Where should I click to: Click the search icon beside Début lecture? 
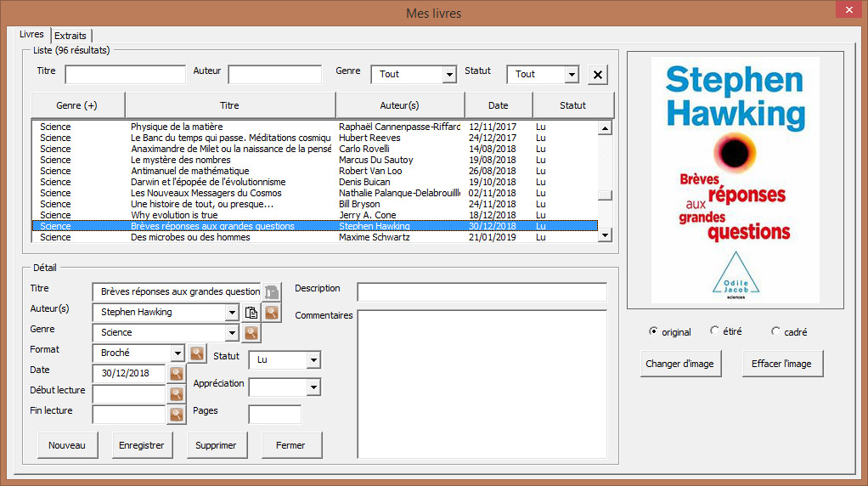177,394
